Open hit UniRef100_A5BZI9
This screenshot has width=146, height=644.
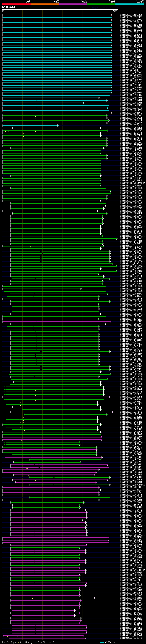click(131, 22)
